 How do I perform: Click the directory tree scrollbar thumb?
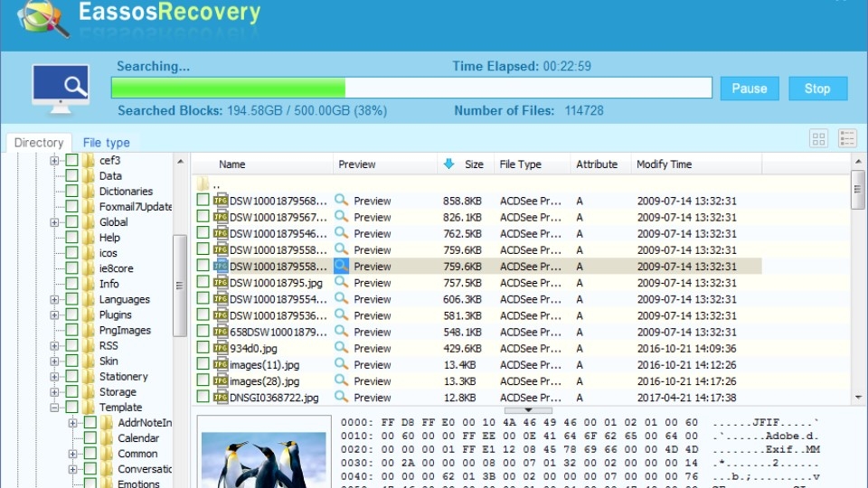coord(179,286)
